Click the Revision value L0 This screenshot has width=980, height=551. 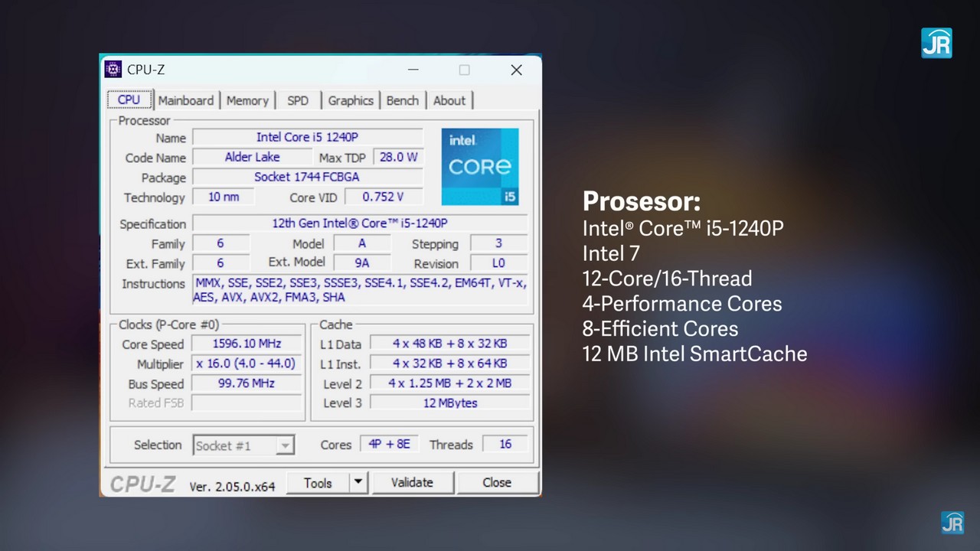tap(498, 263)
